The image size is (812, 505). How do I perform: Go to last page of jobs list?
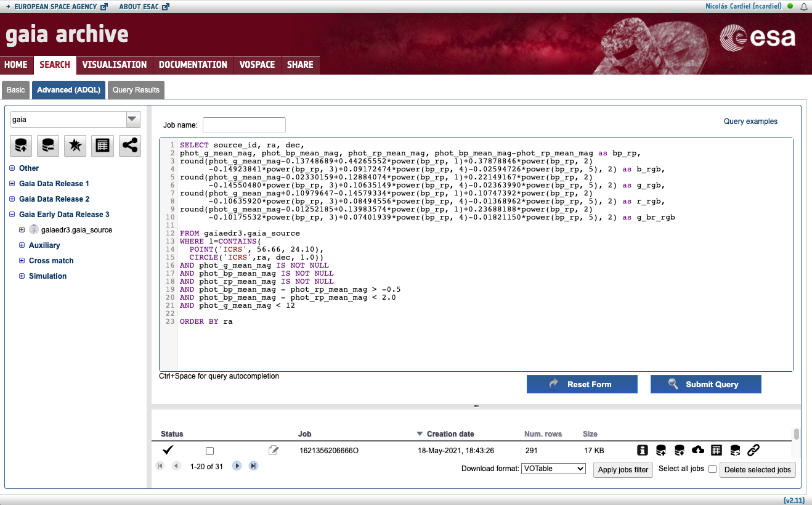tap(253, 466)
